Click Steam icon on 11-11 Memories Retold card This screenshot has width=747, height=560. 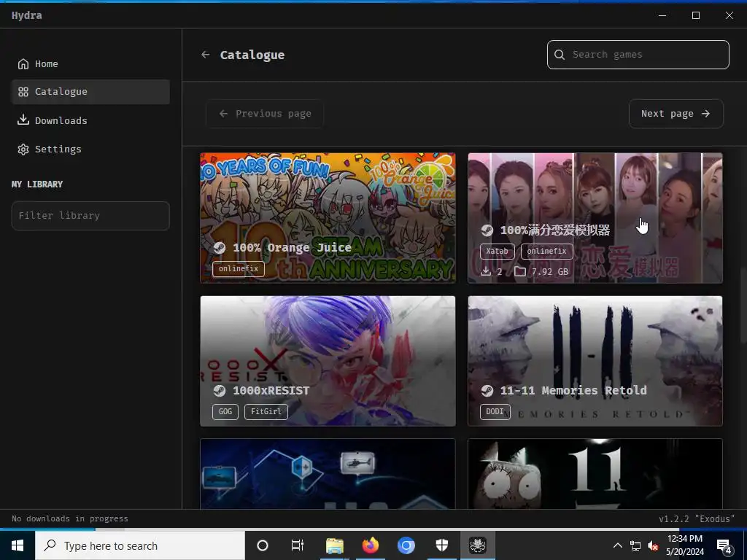[487, 391]
